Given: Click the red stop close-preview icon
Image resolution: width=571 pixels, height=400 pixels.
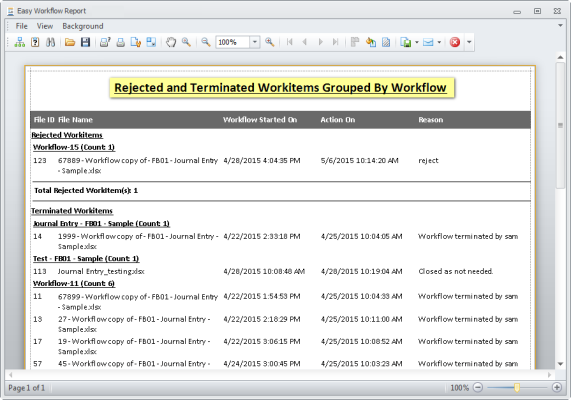Looking at the screenshot, I should (454, 42).
